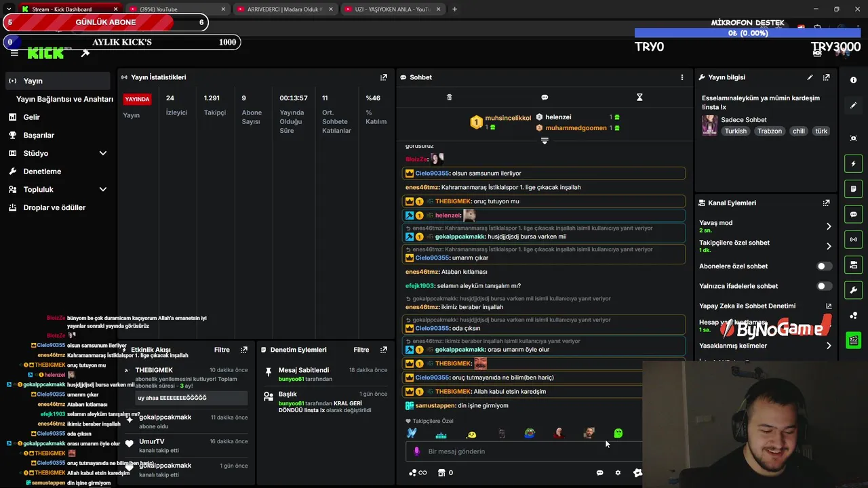Image resolution: width=868 pixels, height=488 pixels.
Task: Click the speech bubble icon under Sohbet header
Action: click(545, 98)
